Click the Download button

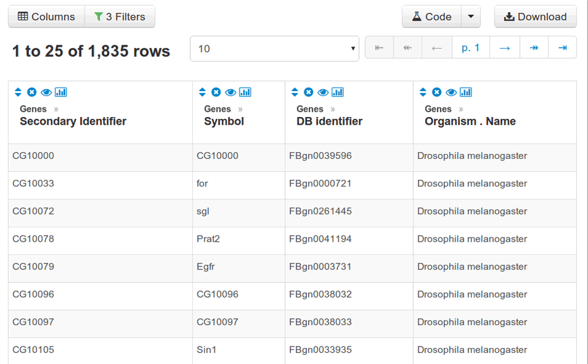click(535, 16)
